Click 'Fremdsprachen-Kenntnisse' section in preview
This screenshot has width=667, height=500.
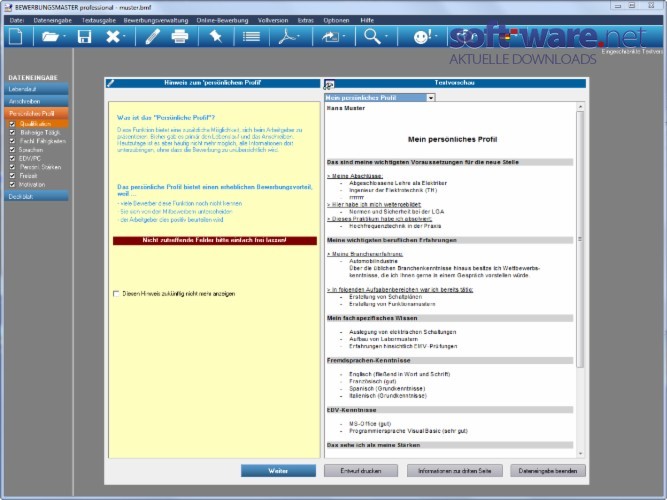368,360
